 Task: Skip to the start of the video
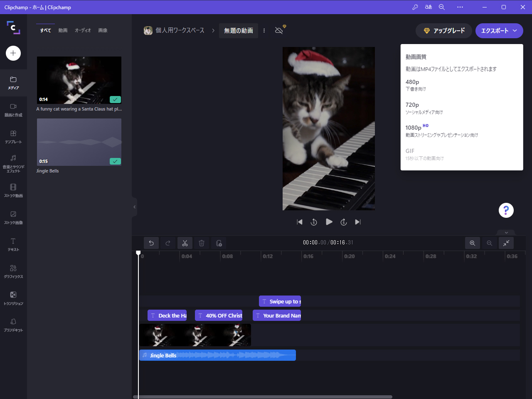300,222
